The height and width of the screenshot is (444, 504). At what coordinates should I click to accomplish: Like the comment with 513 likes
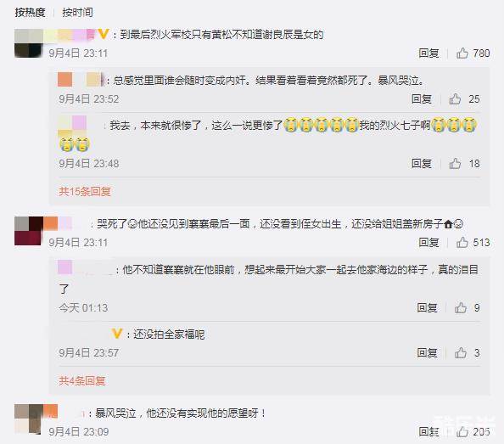pyautogui.click(x=462, y=243)
